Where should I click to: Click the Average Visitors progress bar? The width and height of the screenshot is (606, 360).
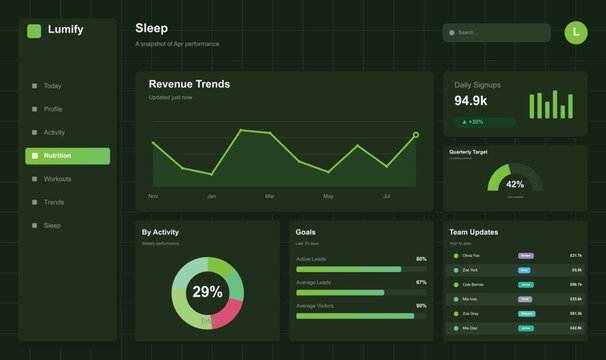pos(361,316)
